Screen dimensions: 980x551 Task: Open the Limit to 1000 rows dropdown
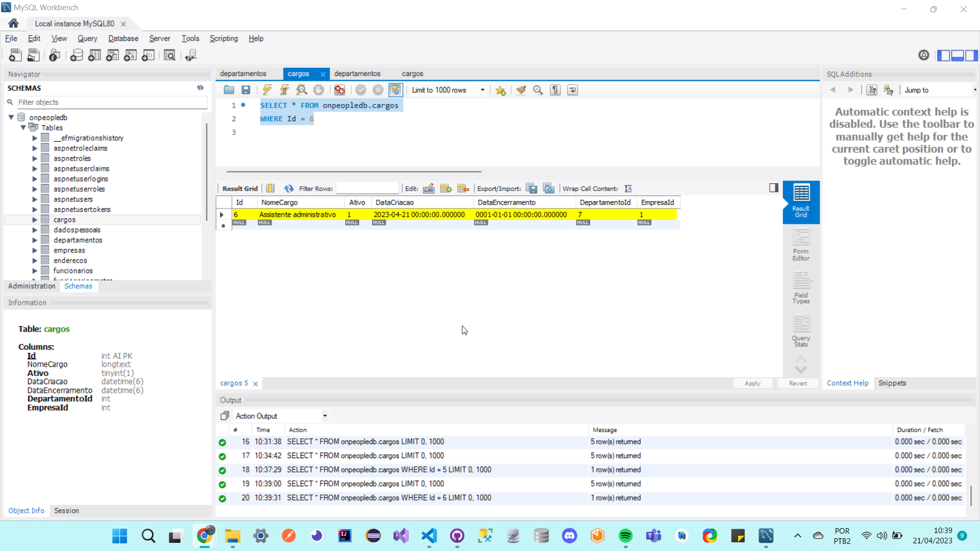[482, 90]
